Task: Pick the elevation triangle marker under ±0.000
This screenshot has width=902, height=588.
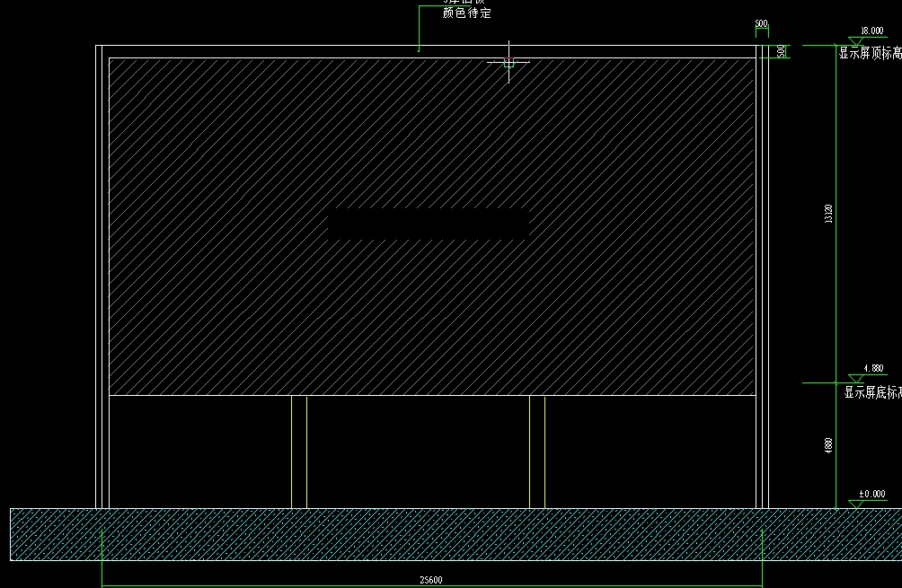Action: click(855, 505)
